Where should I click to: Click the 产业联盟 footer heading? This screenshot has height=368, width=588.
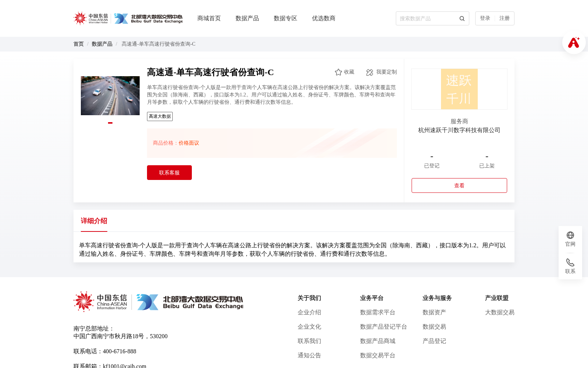(497, 298)
